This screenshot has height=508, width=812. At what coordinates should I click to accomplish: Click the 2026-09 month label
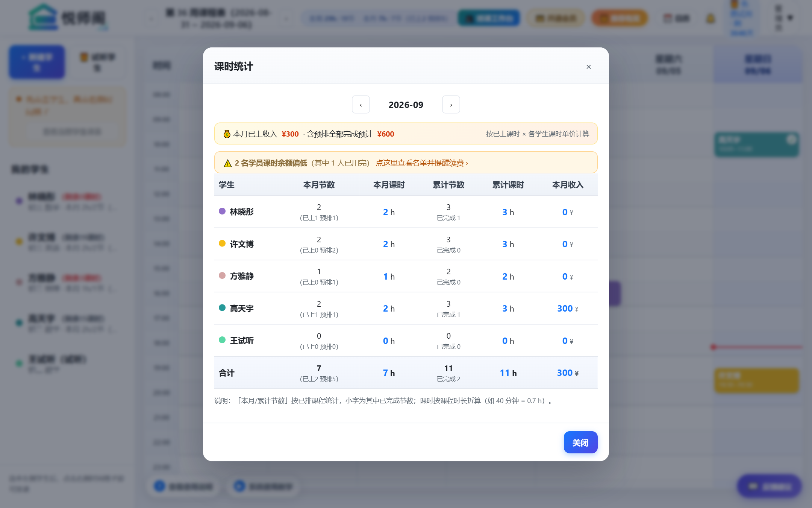point(406,105)
